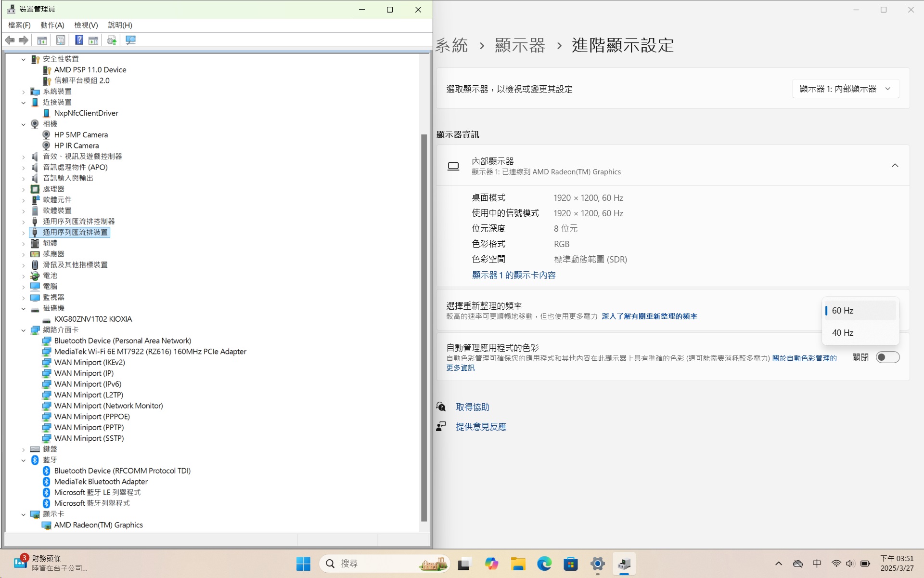Select HP IR Camera device
Image resolution: width=924 pixels, height=578 pixels.
click(x=77, y=146)
